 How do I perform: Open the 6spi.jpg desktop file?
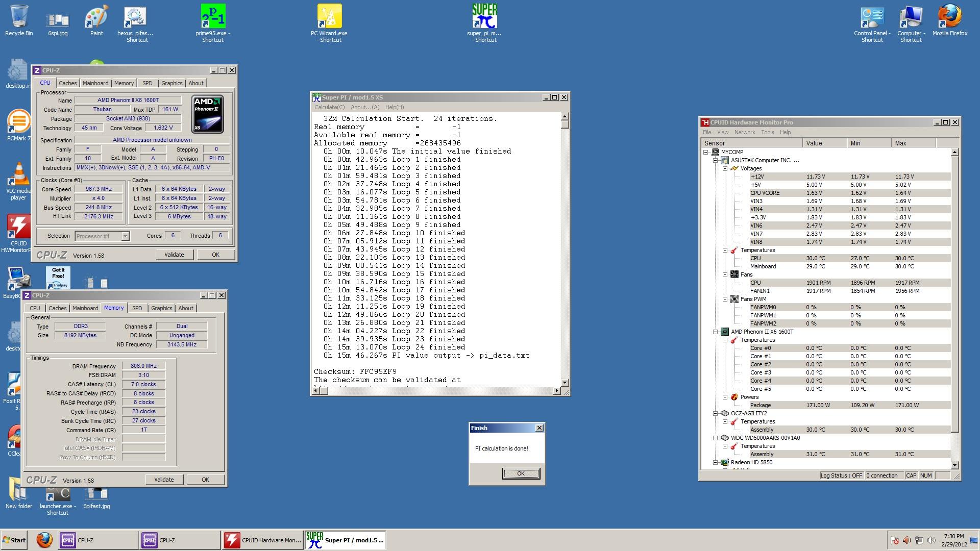pyautogui.click(x=58, y=23)
